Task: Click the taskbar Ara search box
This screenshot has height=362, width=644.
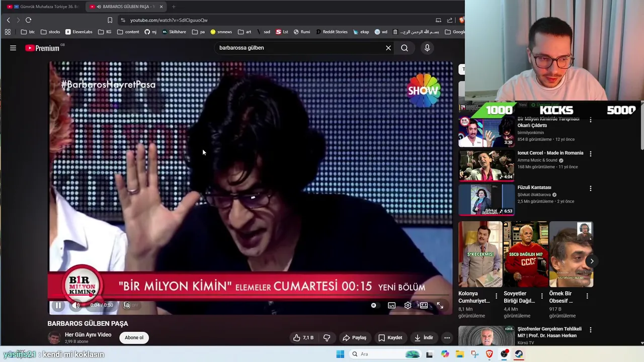Action: tap(385, 354)
